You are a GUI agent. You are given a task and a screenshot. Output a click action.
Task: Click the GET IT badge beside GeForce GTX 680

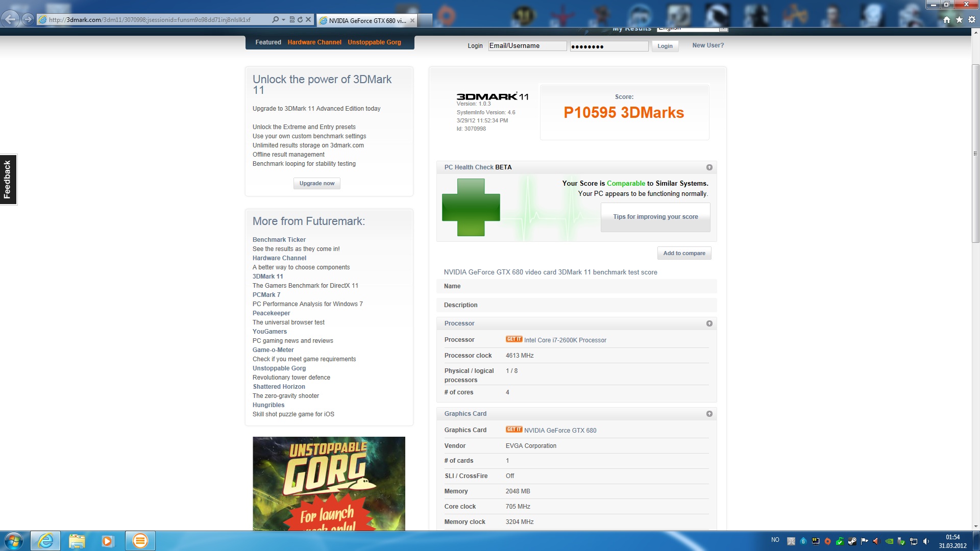[x=514, y=429]
